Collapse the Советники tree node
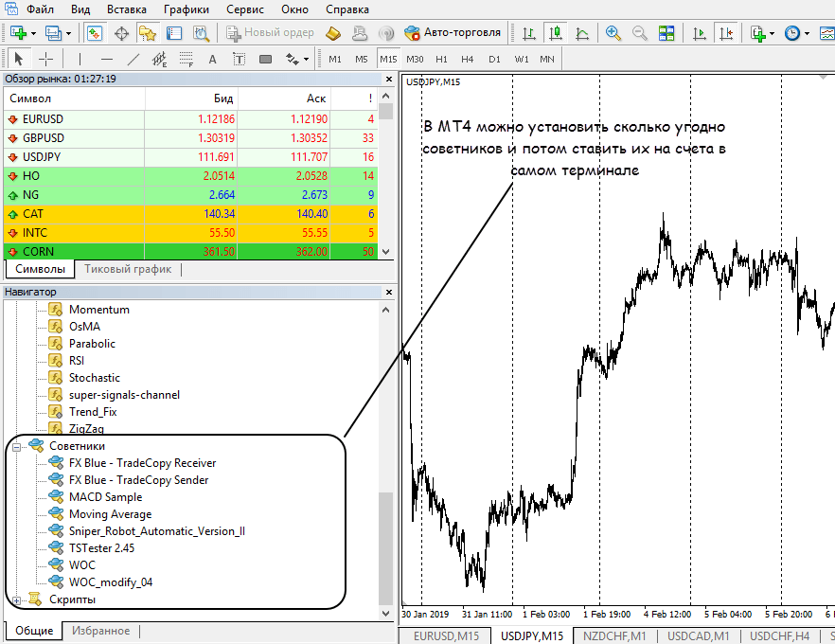Image resolution: width=835 pixels, height=644 pixels. (16, 446)
